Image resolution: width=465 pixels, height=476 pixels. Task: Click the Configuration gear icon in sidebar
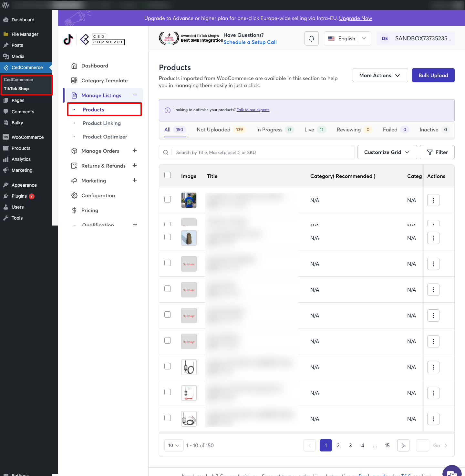tap(74, 195)
